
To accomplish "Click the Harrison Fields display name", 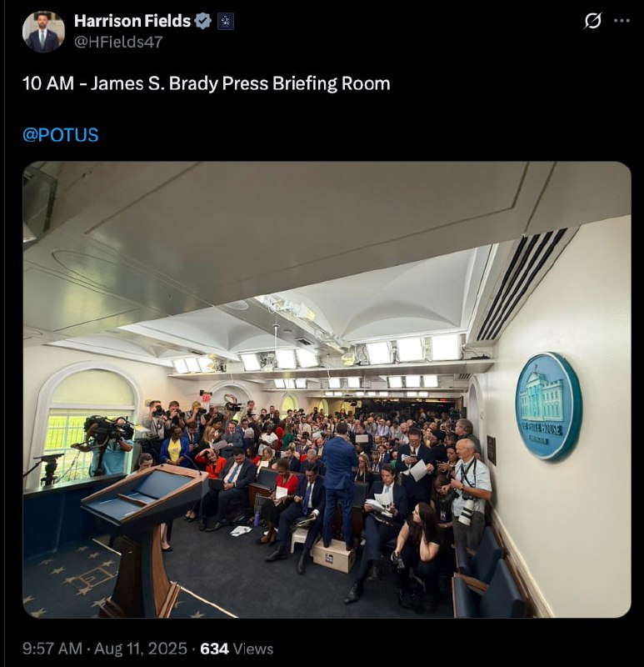I will click(x=132, y=21).
